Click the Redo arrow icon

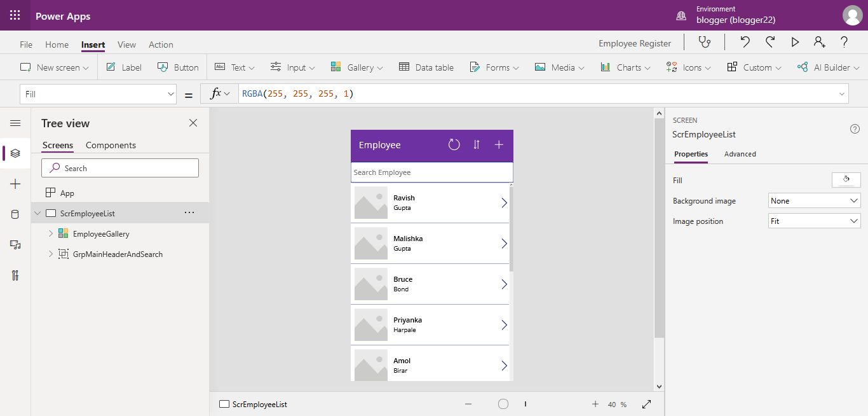click(x=770, y=42)
